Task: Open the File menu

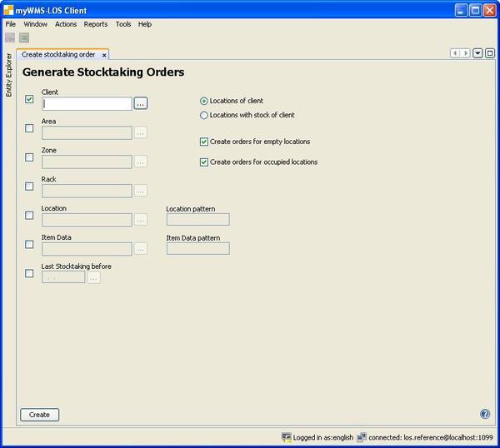Action: click(x=11, y=24)
